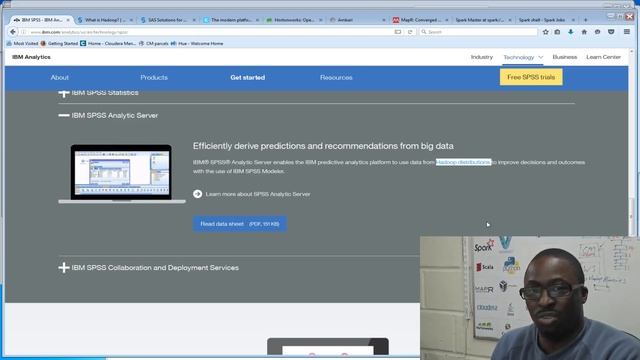Switch to the MapR Converged tab

tap(420, 20)
